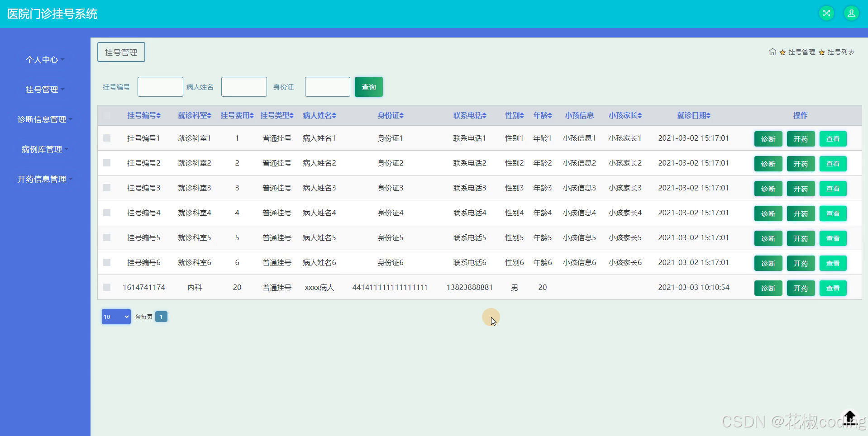
Task: Check the row checkbox for 挂号编号3
Action: click(x=107, y=188)
